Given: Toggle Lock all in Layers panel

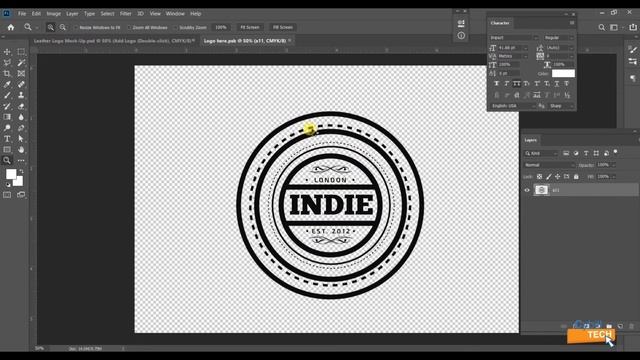Looking at the screenshot, I should (576, 177).
